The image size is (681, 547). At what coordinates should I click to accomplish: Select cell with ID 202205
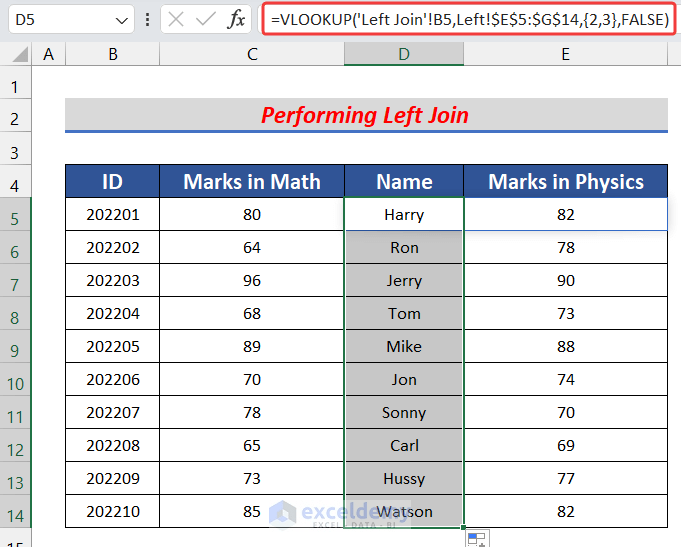coord(112,346)
